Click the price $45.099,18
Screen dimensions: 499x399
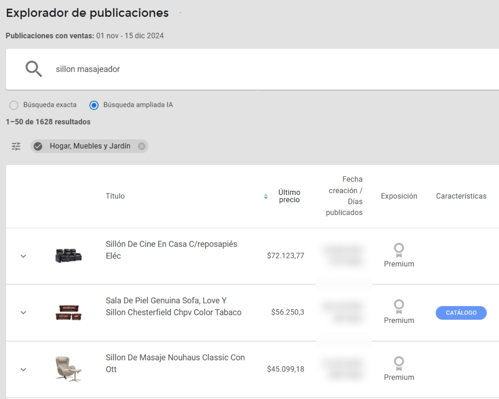[285, 369]
